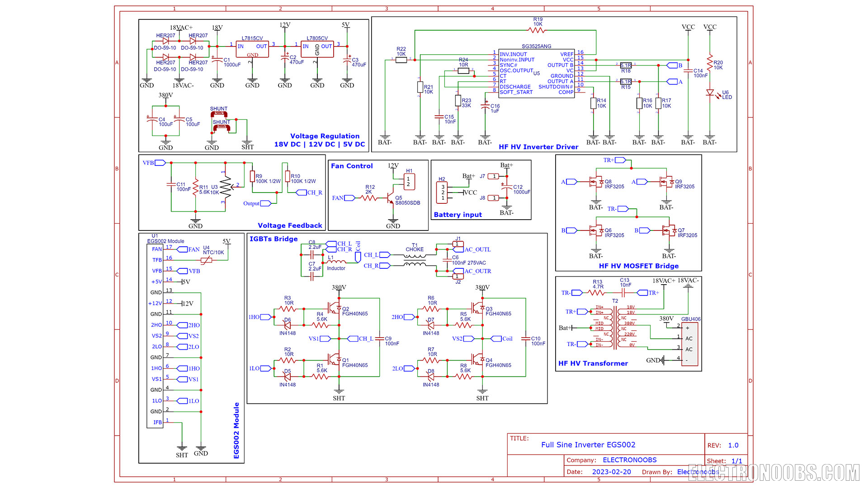The width and height of the screenshot is (868, 488).
Task: Click the date '2023-02-20'
Action: click(x=612, y=472)
